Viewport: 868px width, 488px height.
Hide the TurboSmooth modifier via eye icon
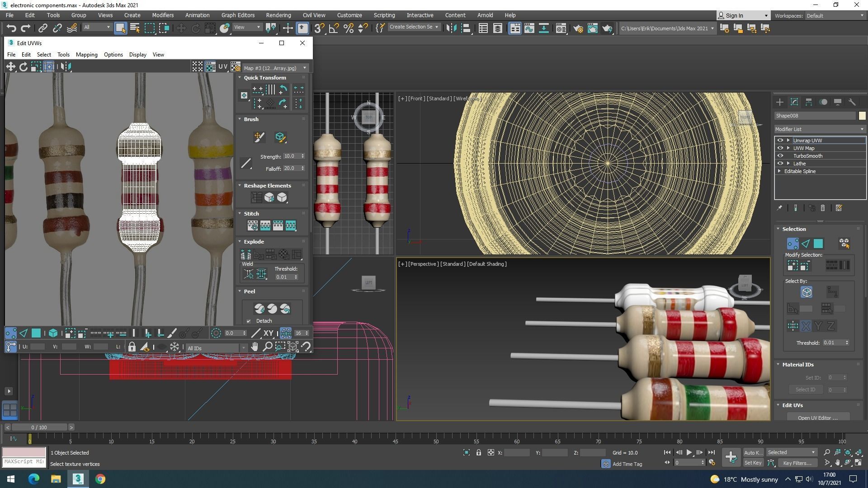tap(780, 156)
